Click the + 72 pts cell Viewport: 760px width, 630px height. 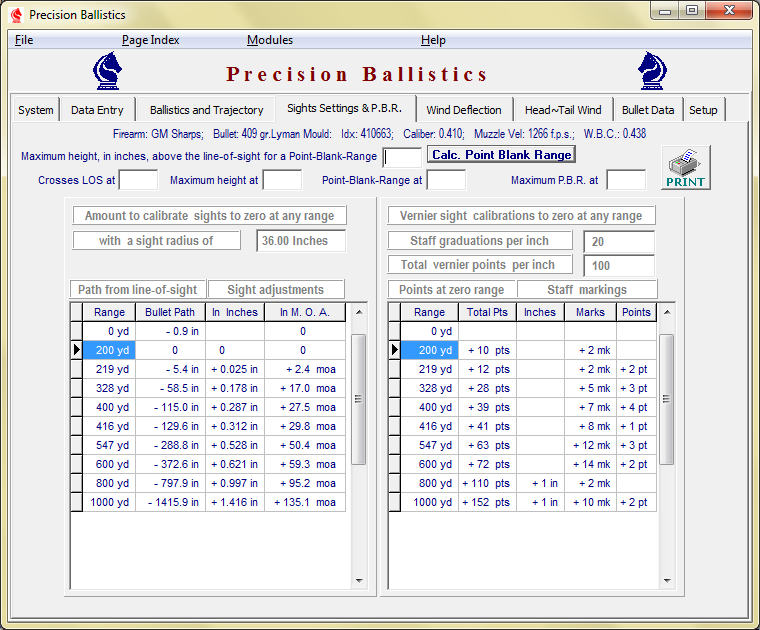tap(487, 464)
